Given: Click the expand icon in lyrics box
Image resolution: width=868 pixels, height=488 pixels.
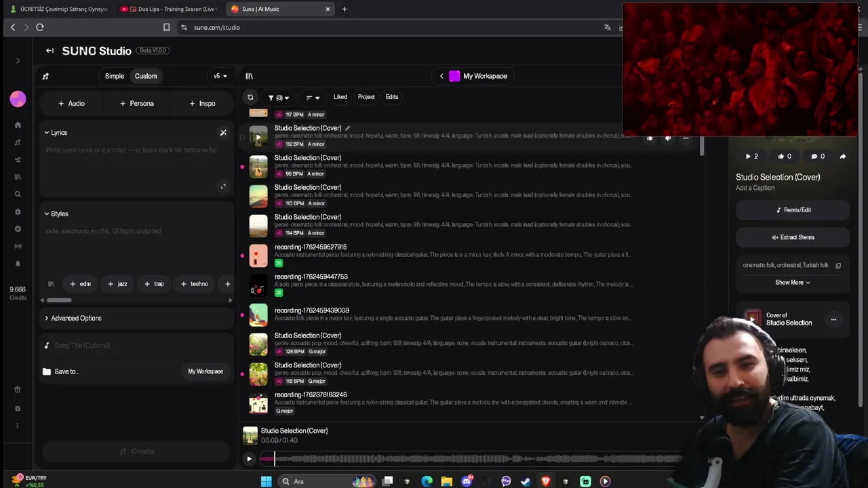Looking at the screenshot, I should tap(223, 186).
